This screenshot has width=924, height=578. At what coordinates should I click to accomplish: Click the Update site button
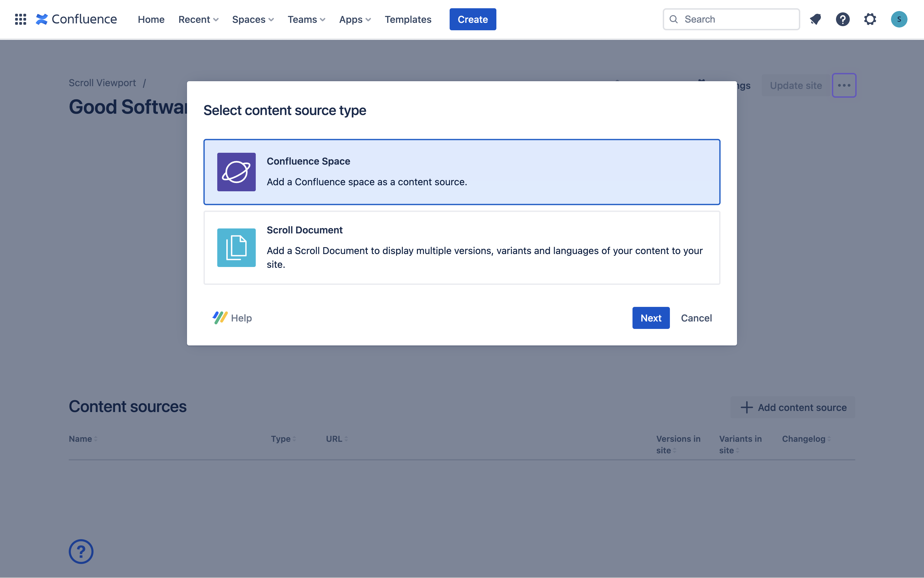pyautogui.click(x=796, y=85)
